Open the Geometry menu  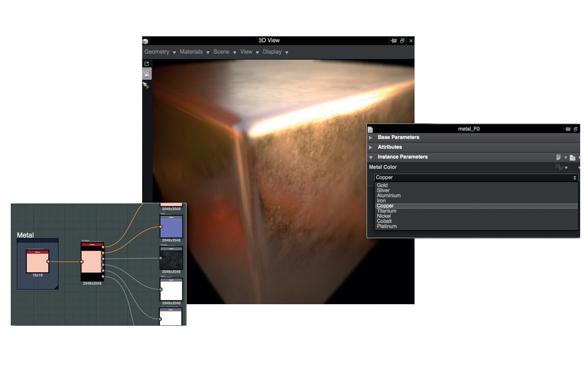[x=160, y=52]
